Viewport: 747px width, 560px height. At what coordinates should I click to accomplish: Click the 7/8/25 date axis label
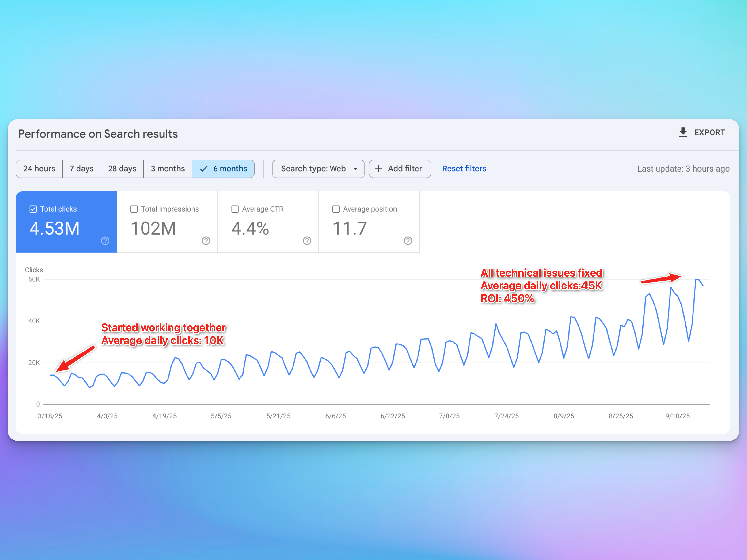click(449, 416)
